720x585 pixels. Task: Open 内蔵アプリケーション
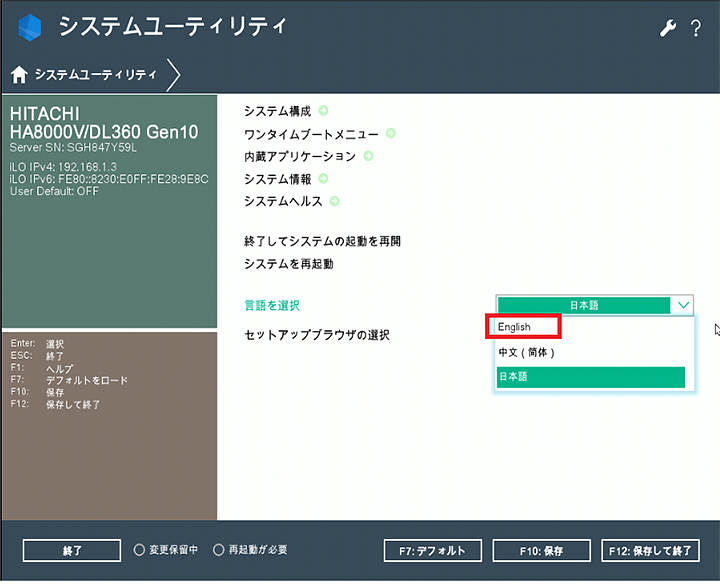pyautogui.click(x=300, y=157)
